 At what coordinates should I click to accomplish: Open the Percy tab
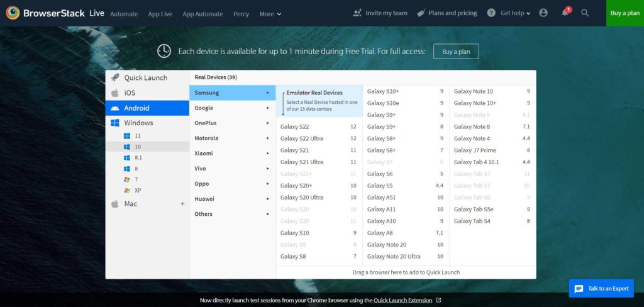pos(241,14)
